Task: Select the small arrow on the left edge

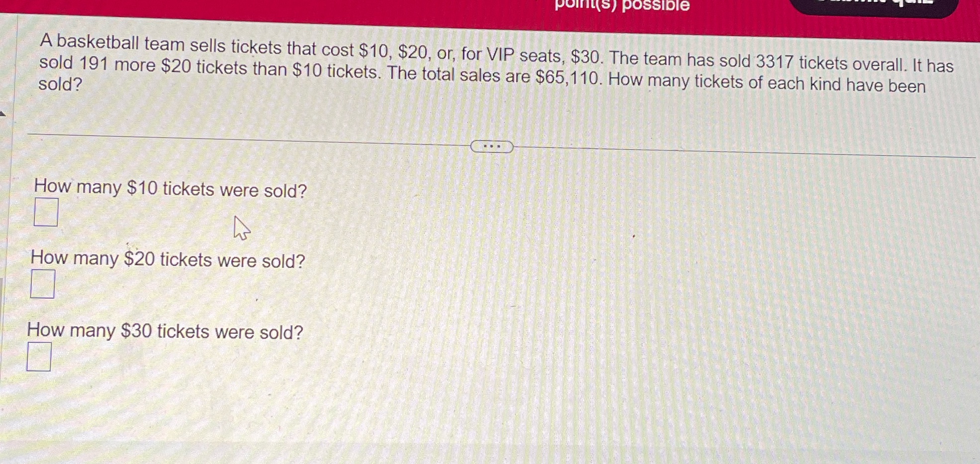Action: [3, 113]
